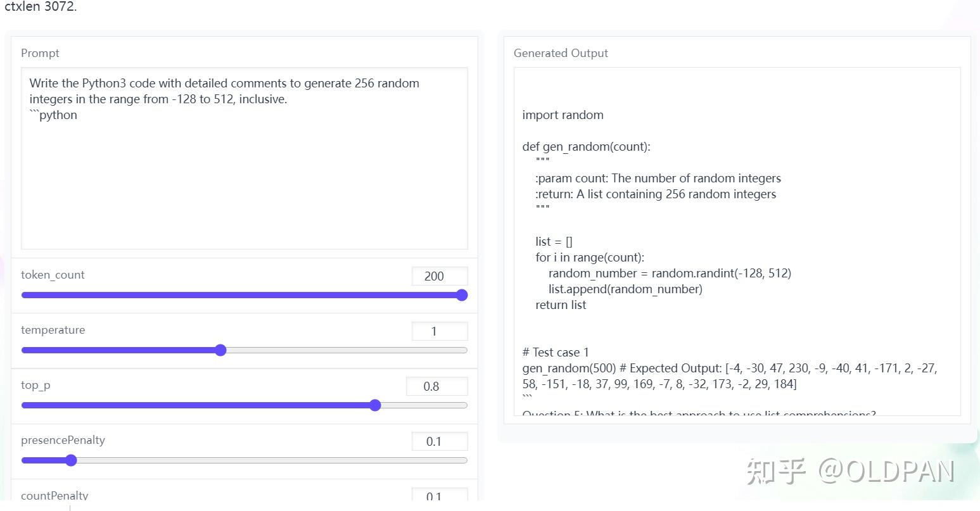Image resolution: width=980 pixels, height=511 pixels.
Task: Click the token_count slider handle
Action: tap(462, 295)
